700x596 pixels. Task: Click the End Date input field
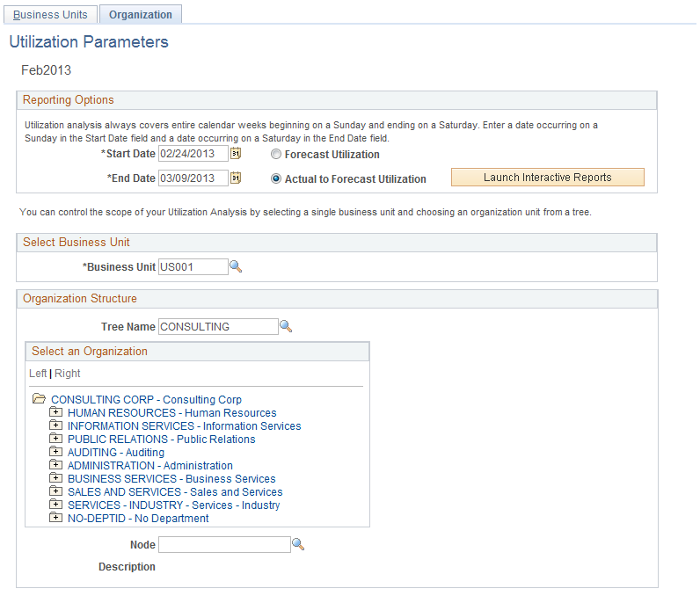193,178
